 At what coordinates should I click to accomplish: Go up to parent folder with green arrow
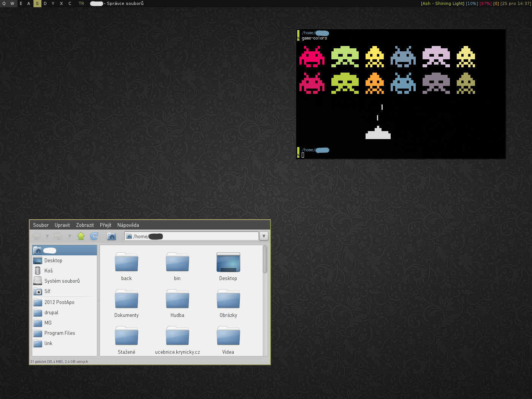81,236
